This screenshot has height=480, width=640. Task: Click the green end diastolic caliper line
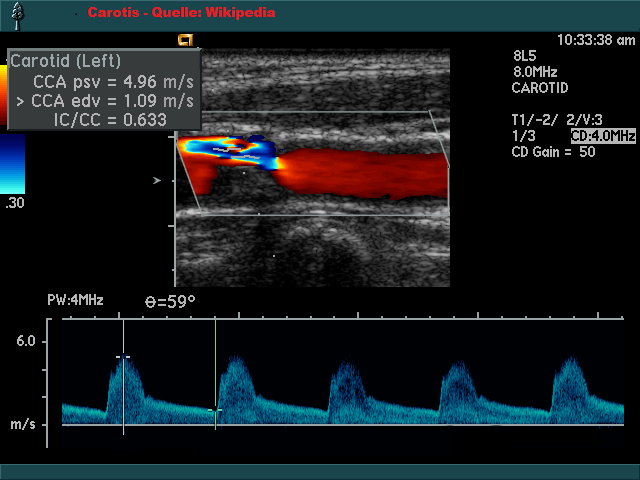216,375
